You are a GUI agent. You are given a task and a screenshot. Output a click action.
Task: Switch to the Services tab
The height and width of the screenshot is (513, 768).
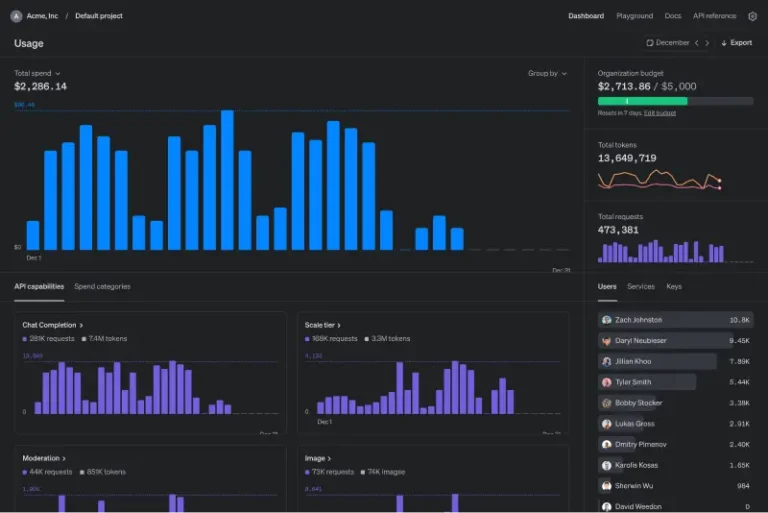641,287
